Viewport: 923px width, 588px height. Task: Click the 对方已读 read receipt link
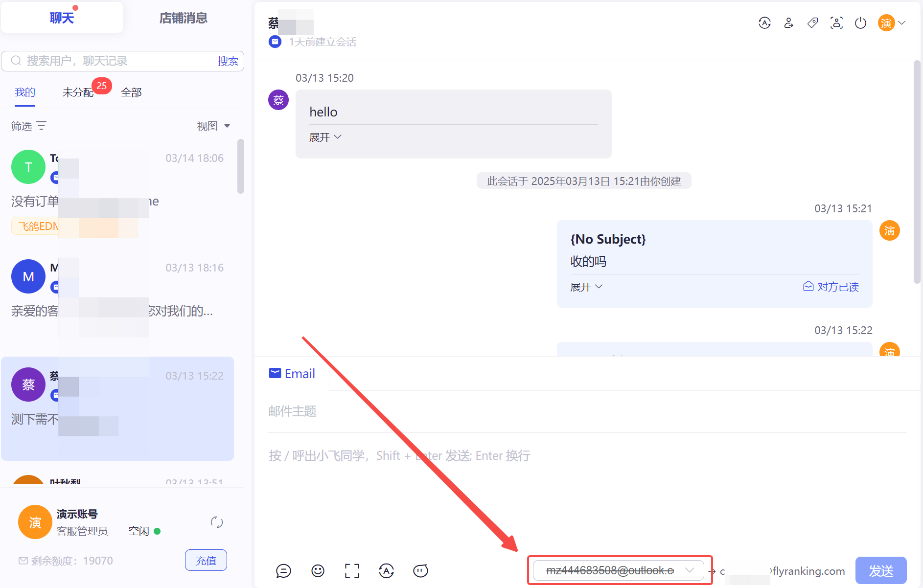coord(831,287)
